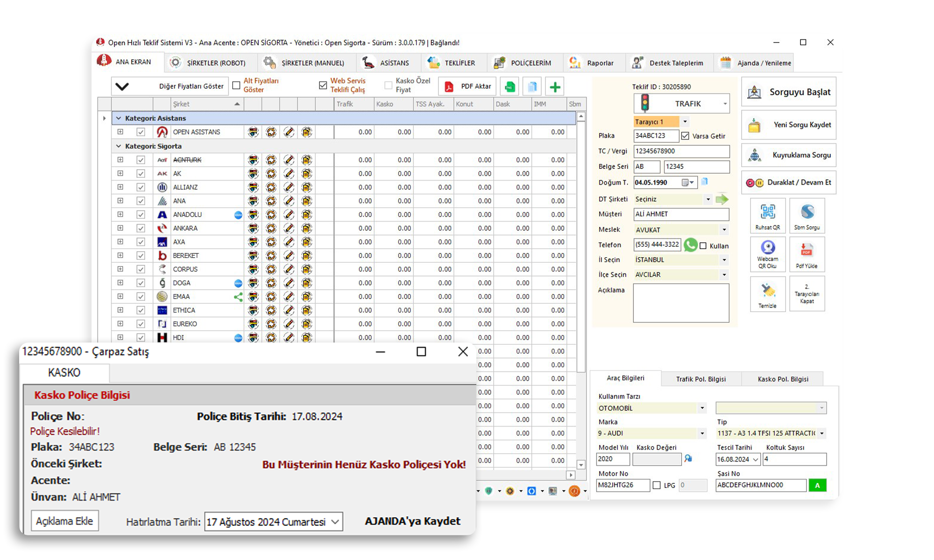Click Açıklama Ekle in Çarpaz Satış window

click(64, 521)
